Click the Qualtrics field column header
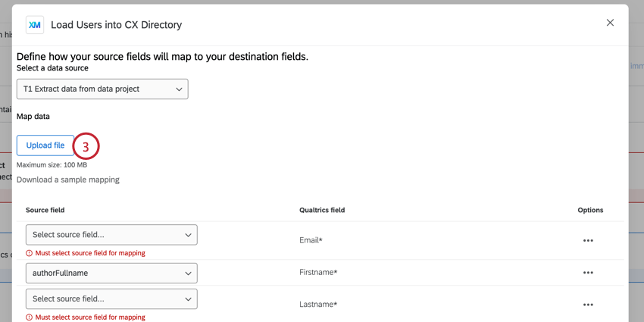 click(322, 210)
